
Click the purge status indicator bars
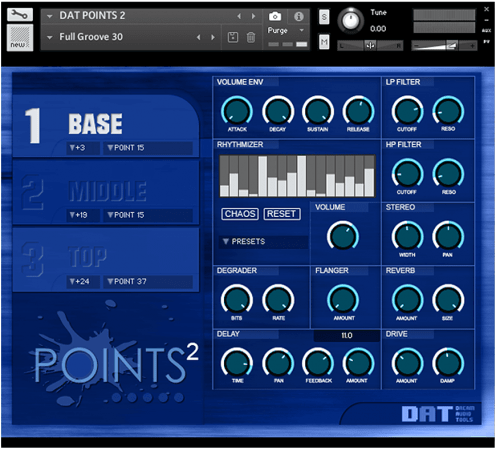point(288,44)
